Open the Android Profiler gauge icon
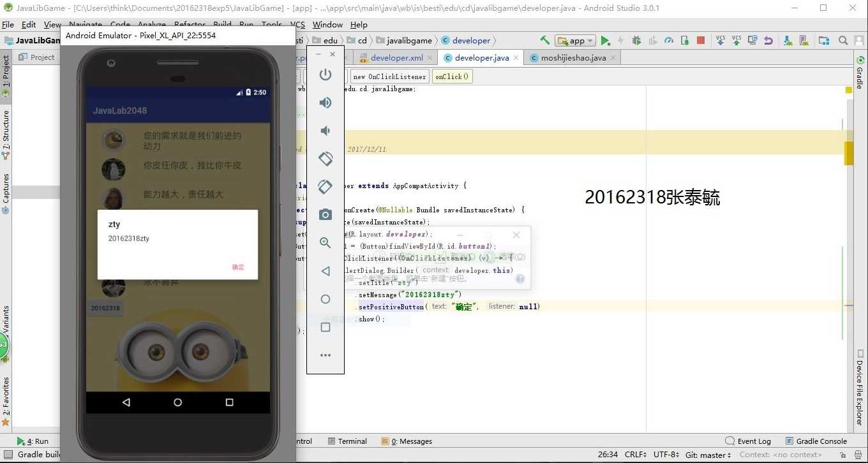 (x=668, y=40)
